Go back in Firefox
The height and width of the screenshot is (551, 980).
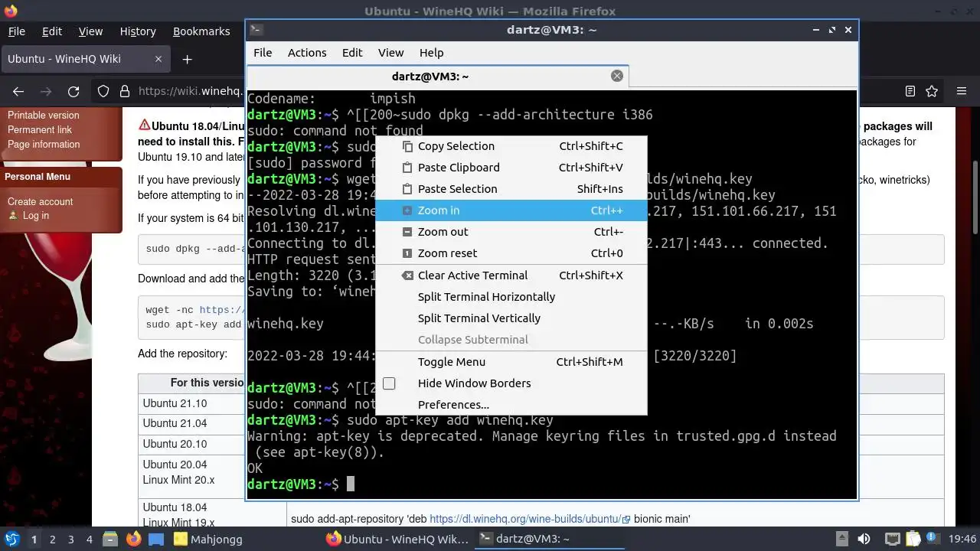18,92
